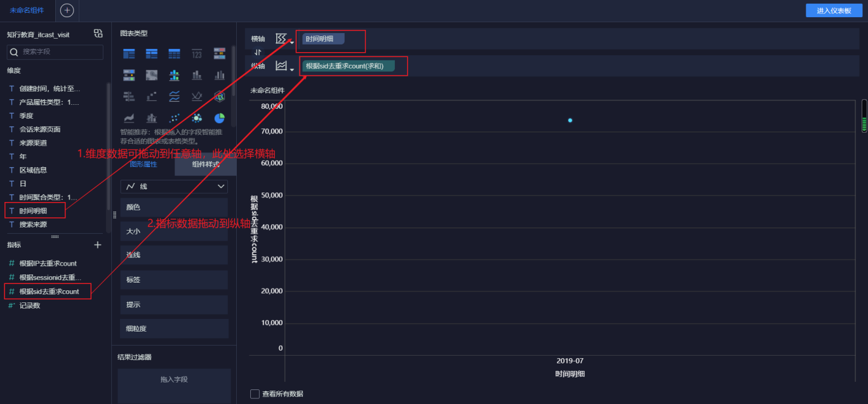Screen dimensions: 868x404
Task: Select the filter-style list chart type
Action: [x=129, y=75]
